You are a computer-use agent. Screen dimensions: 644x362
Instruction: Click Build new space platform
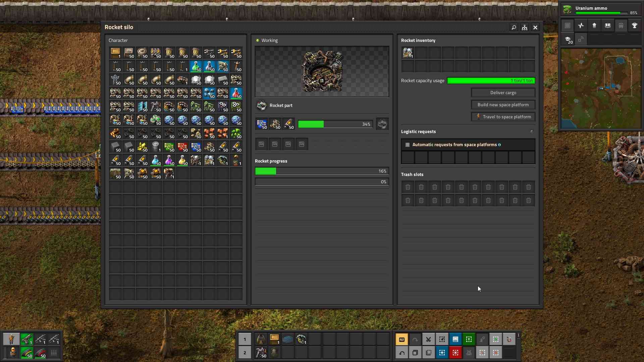[x=503, y=105]
